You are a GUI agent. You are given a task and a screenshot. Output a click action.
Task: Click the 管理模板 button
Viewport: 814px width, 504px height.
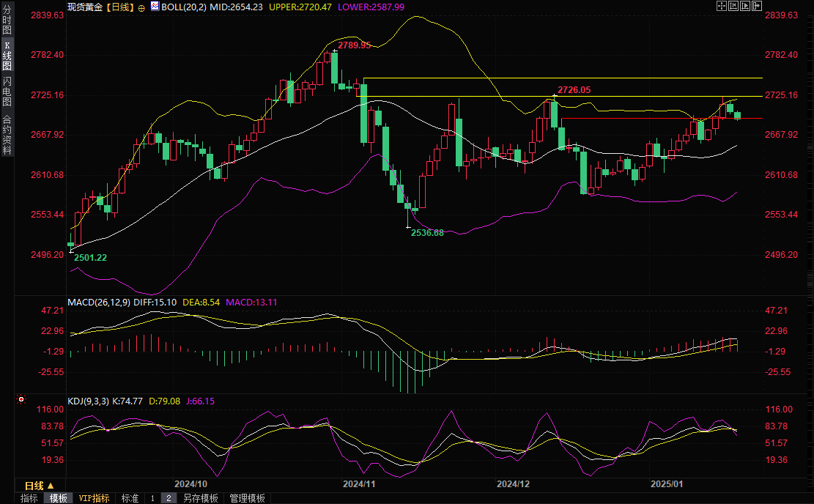pos(247,498)
